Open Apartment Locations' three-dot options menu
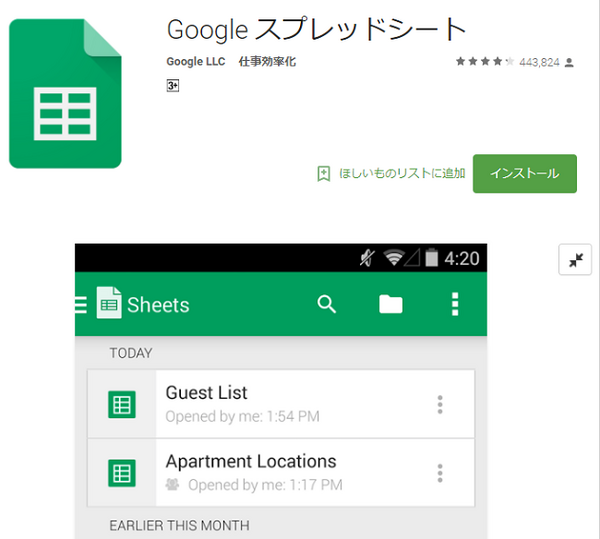 pyautogui.click(x=440, y=473)
